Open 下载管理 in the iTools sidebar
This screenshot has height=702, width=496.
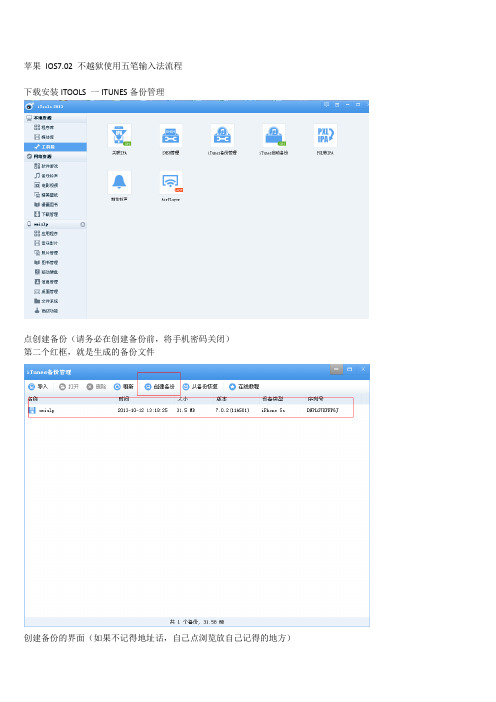pyautogui.click(x=46, y=214)
